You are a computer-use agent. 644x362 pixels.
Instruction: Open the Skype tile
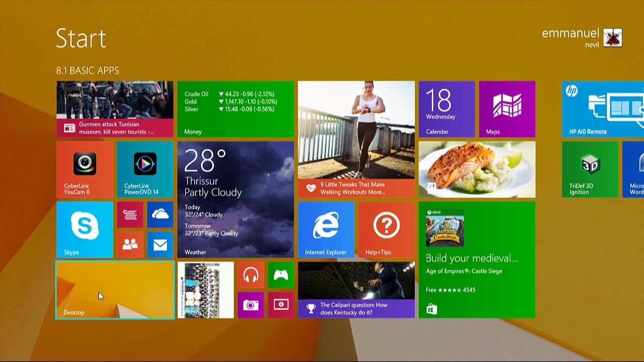[x=85, y=230]
